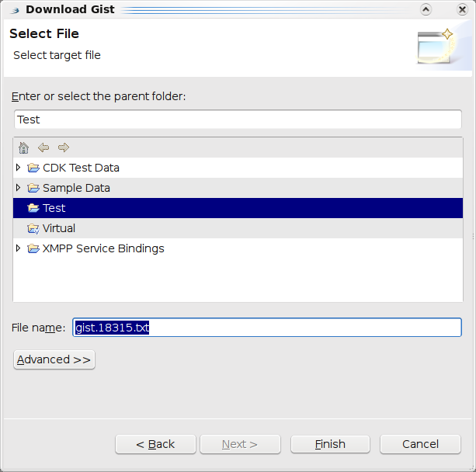
Task: Click the parent folder text field
Action: point(238,120)
